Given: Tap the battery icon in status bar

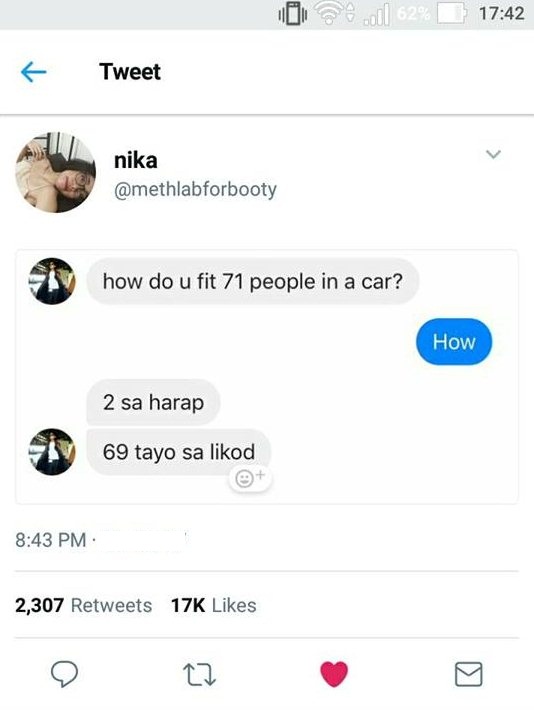Looking at the screenshot, I should [x=452, y=13].
